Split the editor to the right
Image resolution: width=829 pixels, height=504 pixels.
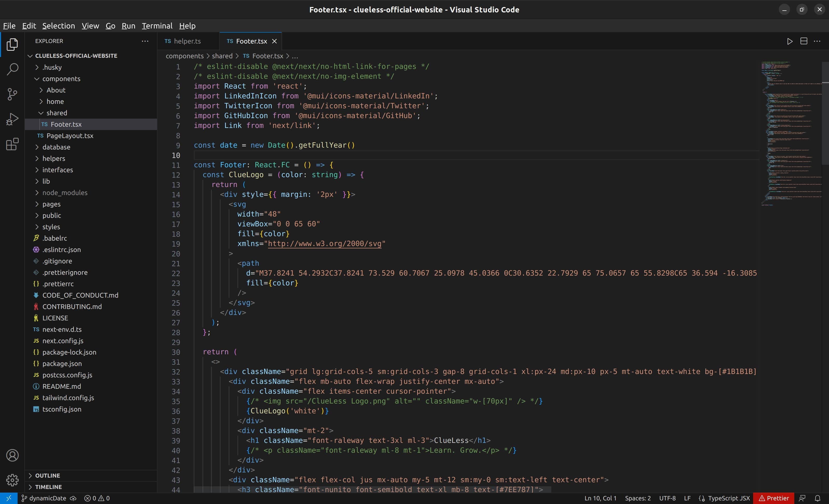tap(804, 41)
